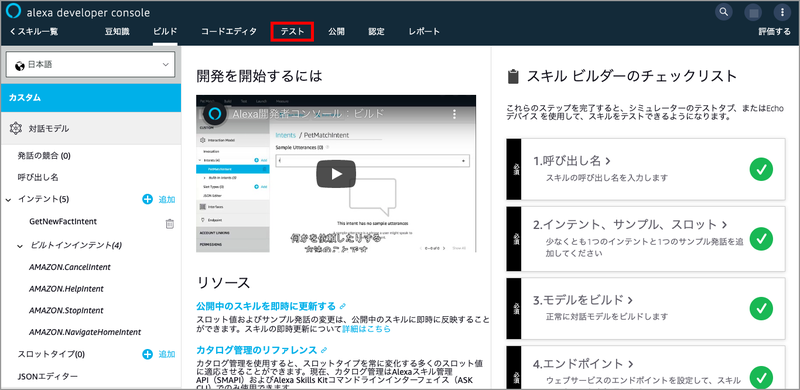The image size is (800, 390).
Task: Collapse the ビルトインインテント(4) group
Action: click(x=20, y=246)
